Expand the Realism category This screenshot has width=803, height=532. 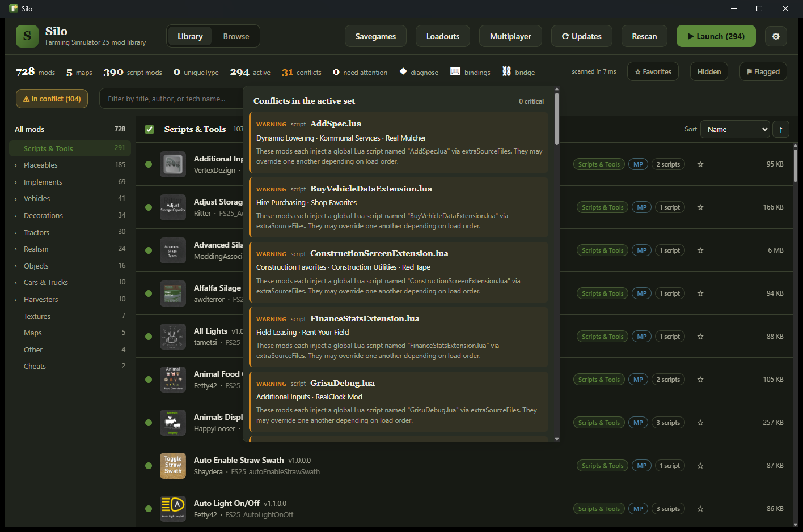[16, 249]
